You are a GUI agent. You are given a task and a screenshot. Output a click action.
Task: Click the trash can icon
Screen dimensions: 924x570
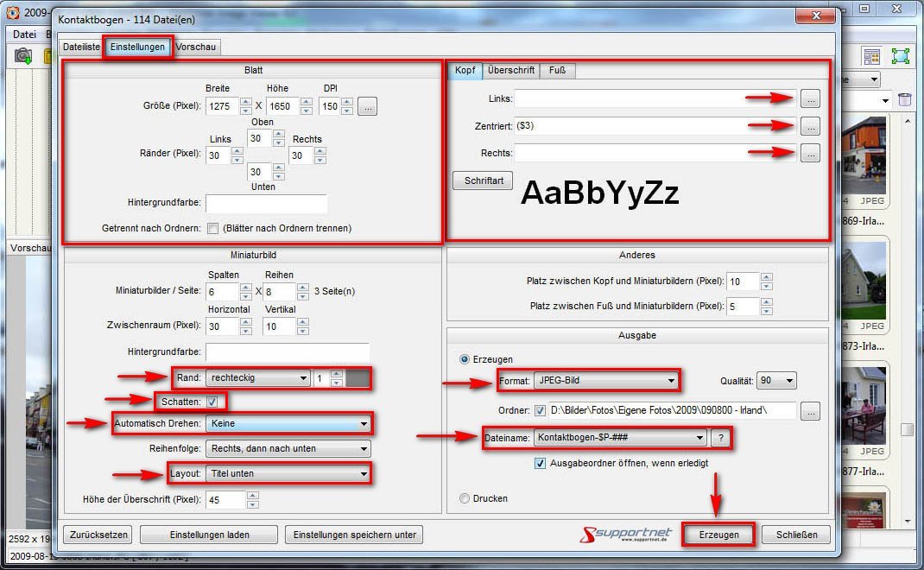[x=905, y=100]
